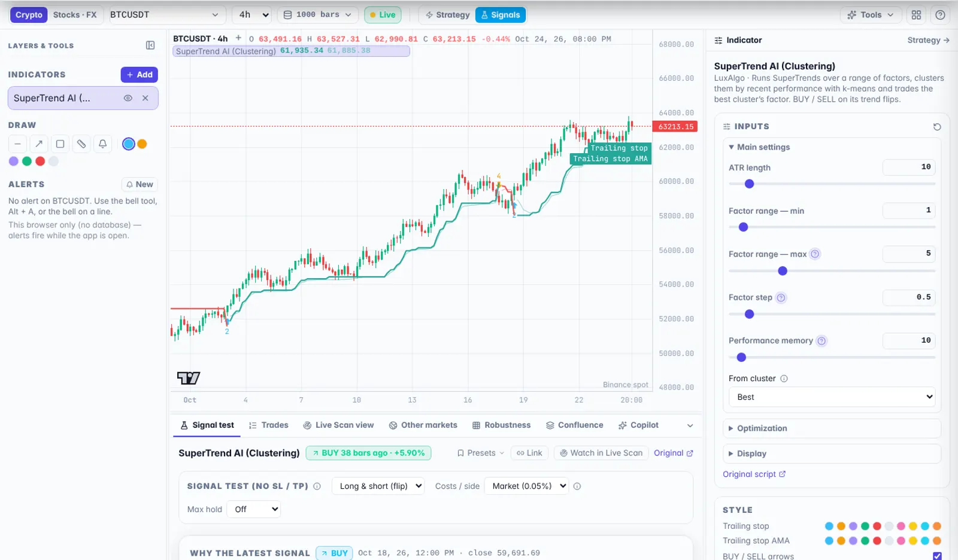Open the 1000 bars dropdown

coord(317,15)
